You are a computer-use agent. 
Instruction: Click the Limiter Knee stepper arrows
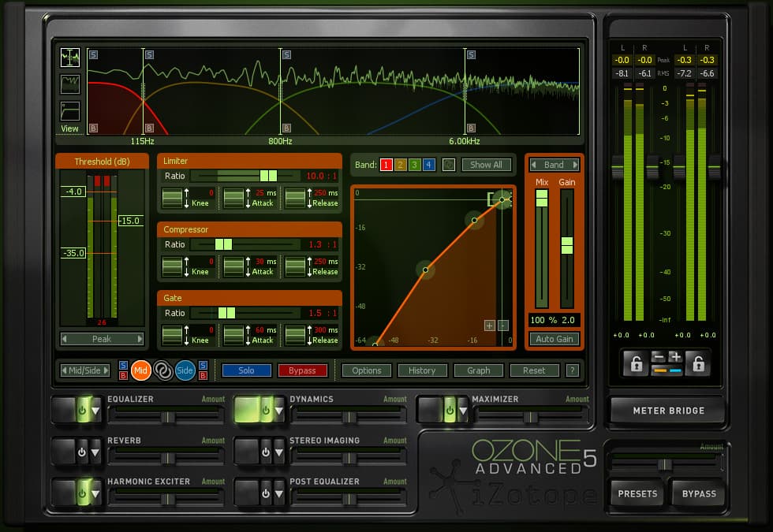[x=186, y=198]
